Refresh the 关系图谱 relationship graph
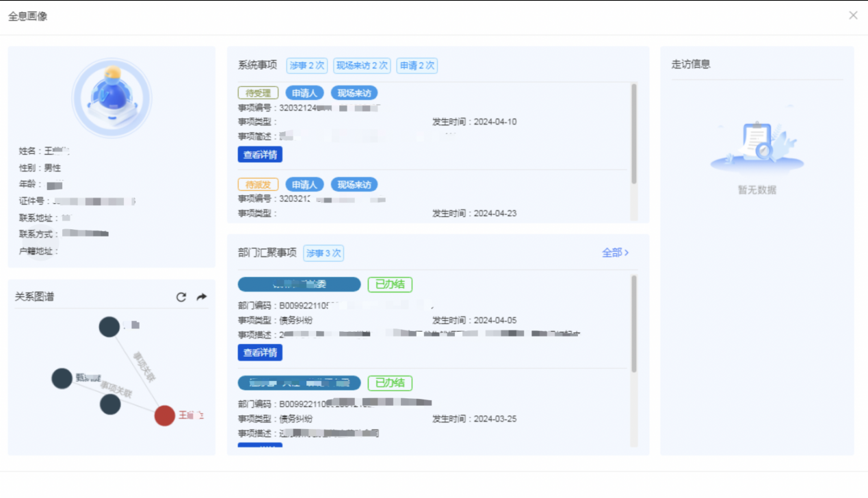Screen dimensions: 868x498 tap(181, 297)
